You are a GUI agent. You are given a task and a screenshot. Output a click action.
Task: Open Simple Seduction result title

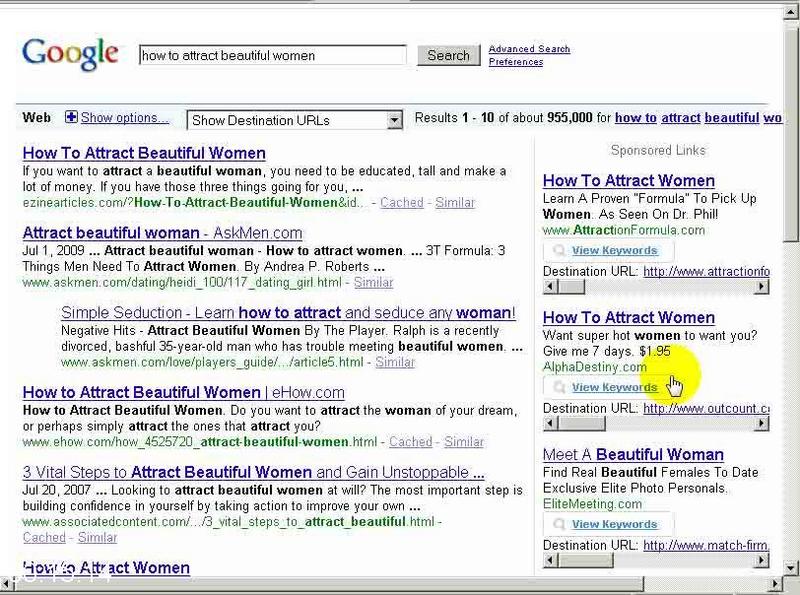[288, 312]
